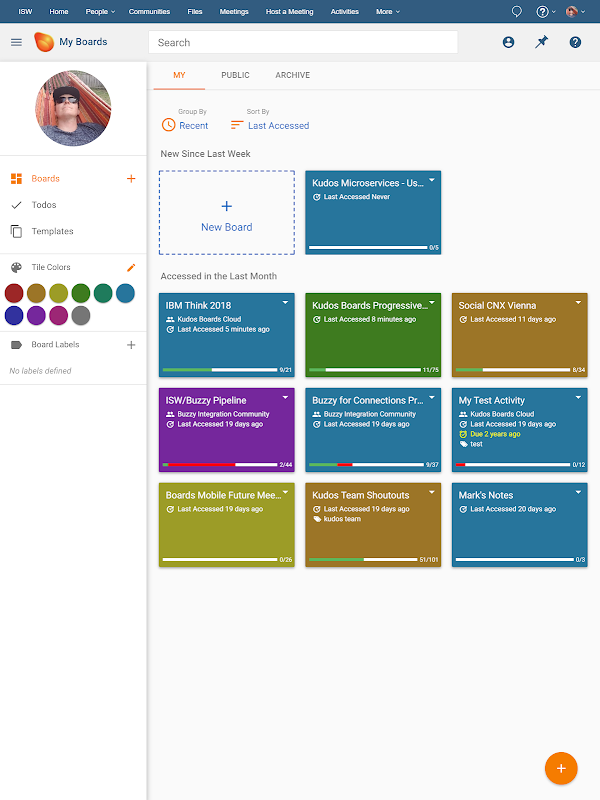
Task: Click the members icon on ISW/Buzzy Pipeline
Action: click(x=170, y=414)
